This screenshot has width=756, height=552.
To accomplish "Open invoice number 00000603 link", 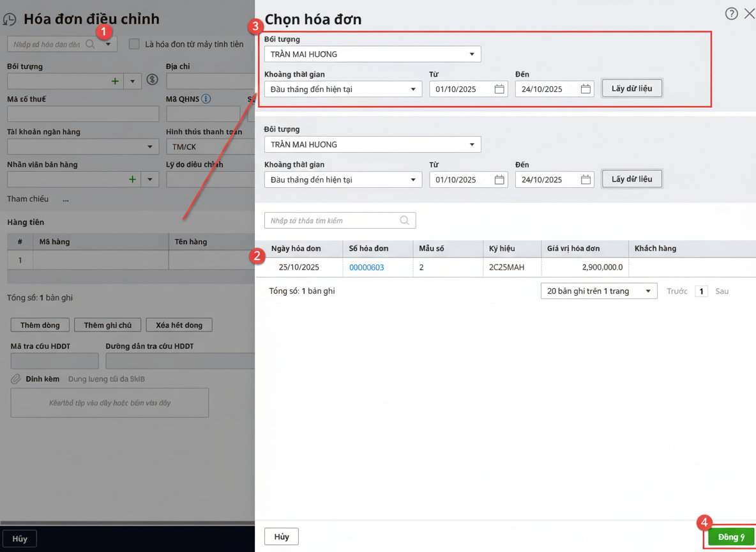I will (367, 268).
